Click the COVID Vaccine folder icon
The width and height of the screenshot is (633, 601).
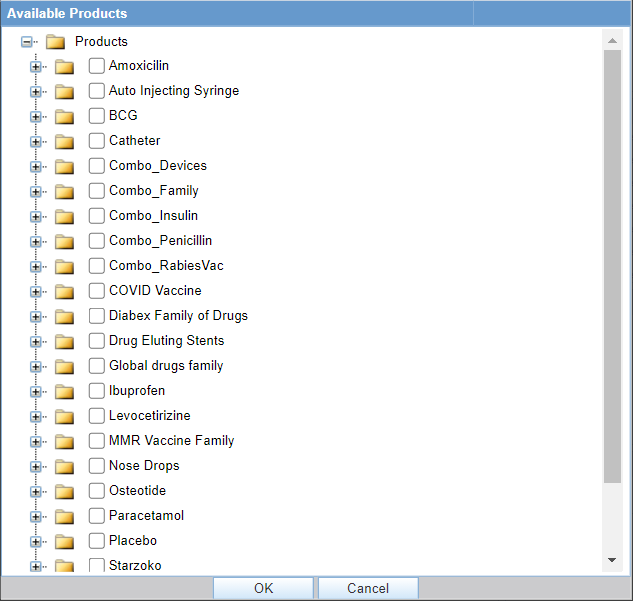(x=64, y=292)
